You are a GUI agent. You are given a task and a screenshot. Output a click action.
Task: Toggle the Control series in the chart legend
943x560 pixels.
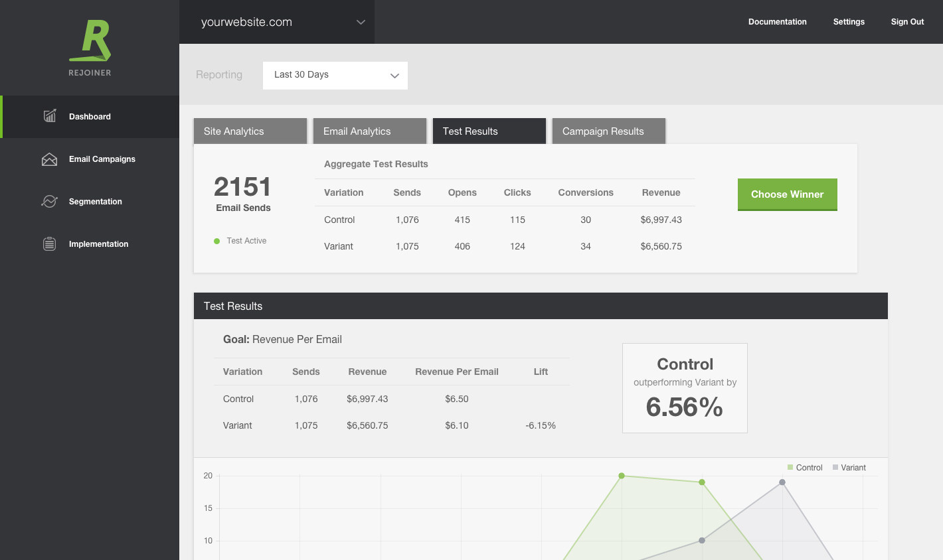[805, 468]
